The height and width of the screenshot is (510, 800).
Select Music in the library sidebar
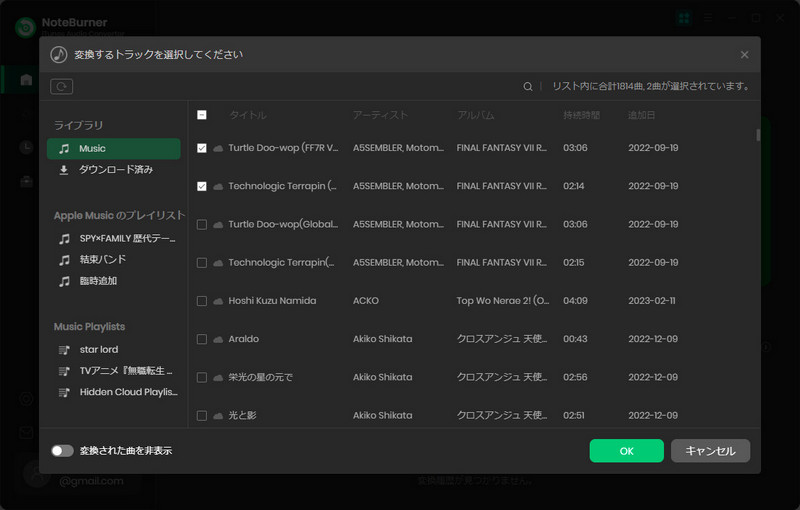click(113, 148)
